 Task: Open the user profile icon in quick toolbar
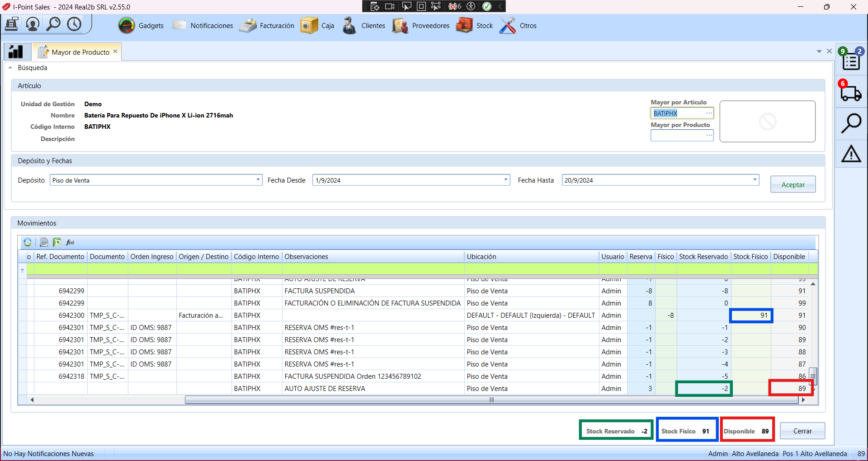point(33,24)
